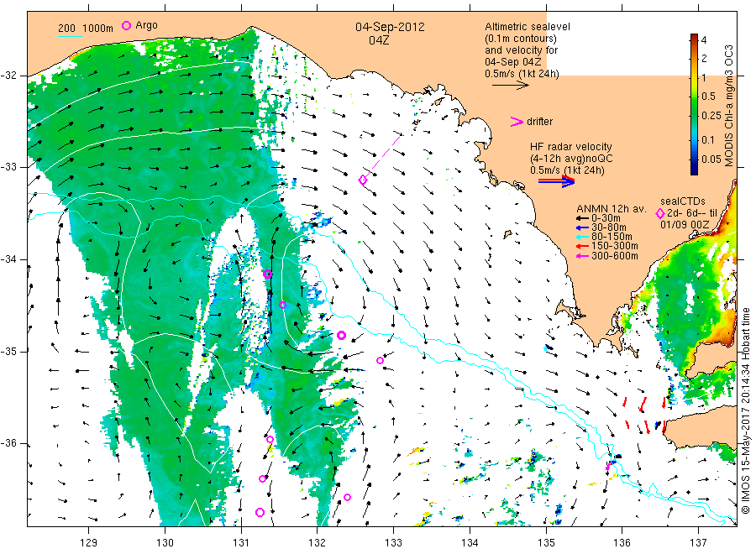The height and width of the screenshot is (554, 756).
Task: Click '0.5m/s (1kt 24h)' under Altimetric sealevel
Action: [x=522, y=74]
